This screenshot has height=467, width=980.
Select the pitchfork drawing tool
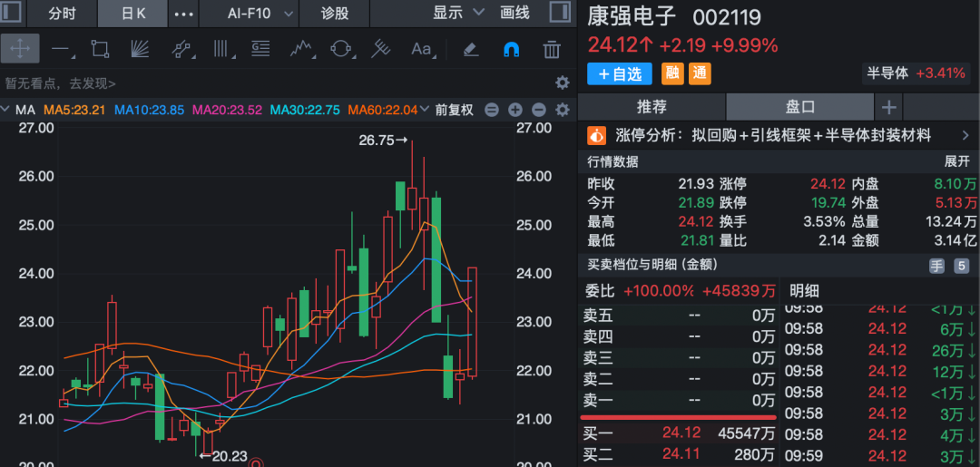(x=380, y=49)
